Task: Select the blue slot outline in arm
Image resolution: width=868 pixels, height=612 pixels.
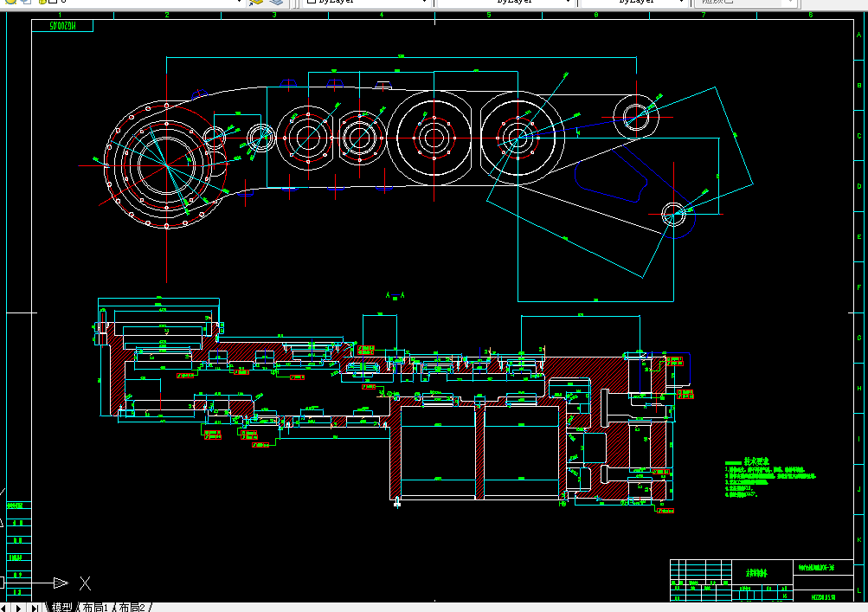Action: [x=611, y=177]
